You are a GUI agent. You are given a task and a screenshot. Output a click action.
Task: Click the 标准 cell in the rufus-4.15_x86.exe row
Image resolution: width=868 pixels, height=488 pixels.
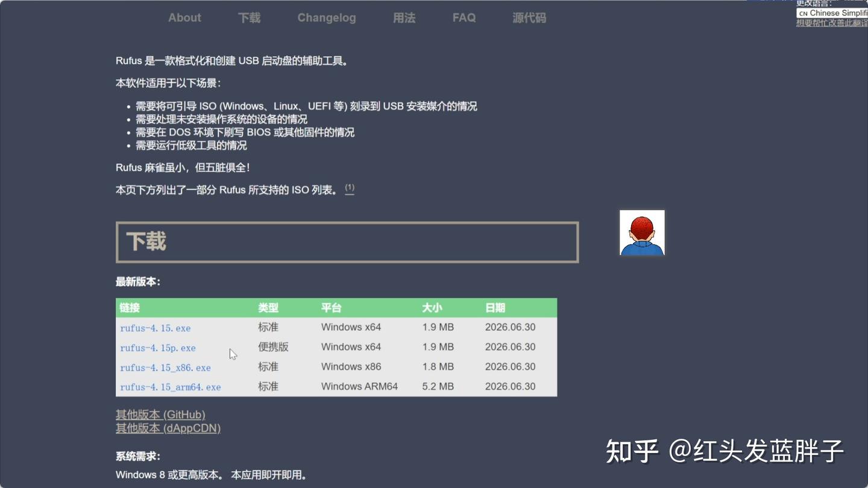[268, 367]
